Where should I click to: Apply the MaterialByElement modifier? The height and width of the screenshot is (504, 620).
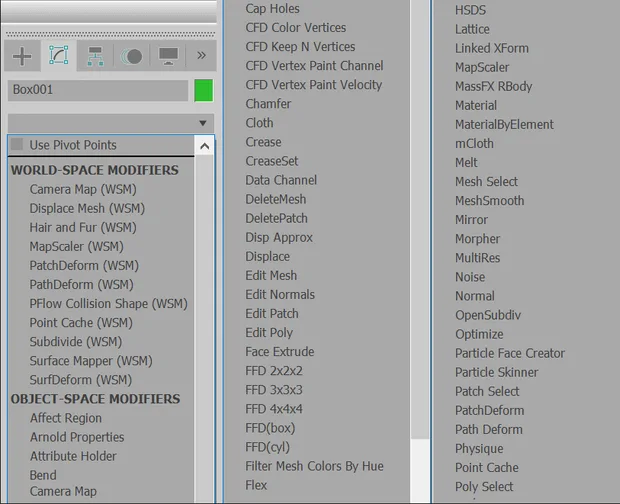pyautogui.click(x=505, y=125)
